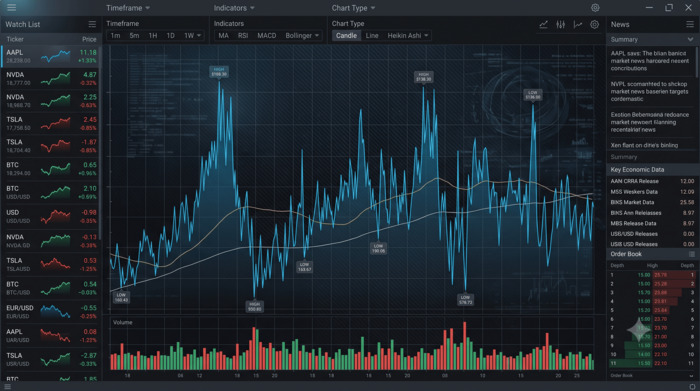Click the Key Economic Data header
This screenshot has height=391, width=700.
(x=652, y=170)
